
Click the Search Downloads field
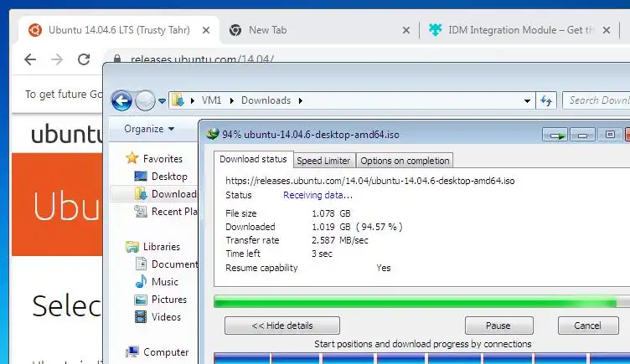point(596,100)
